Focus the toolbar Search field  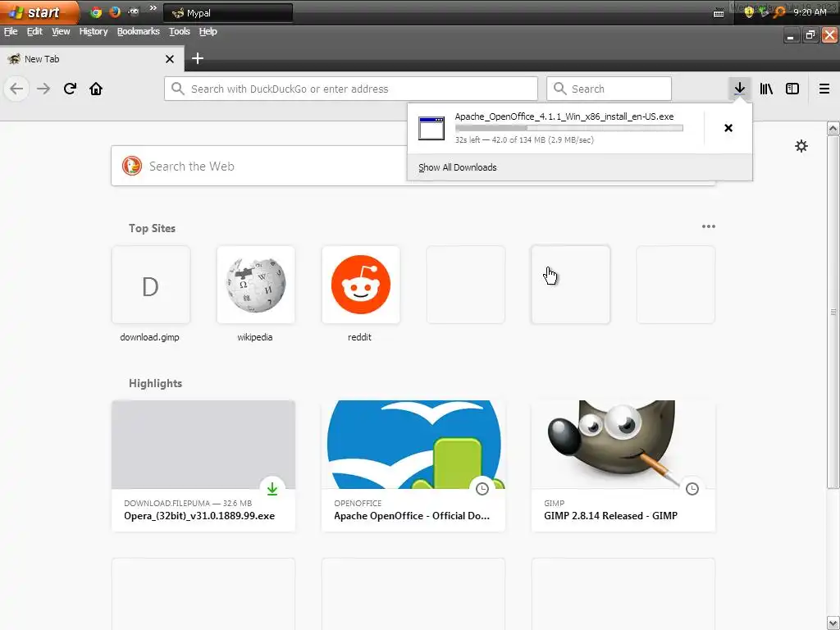[609, 89]
